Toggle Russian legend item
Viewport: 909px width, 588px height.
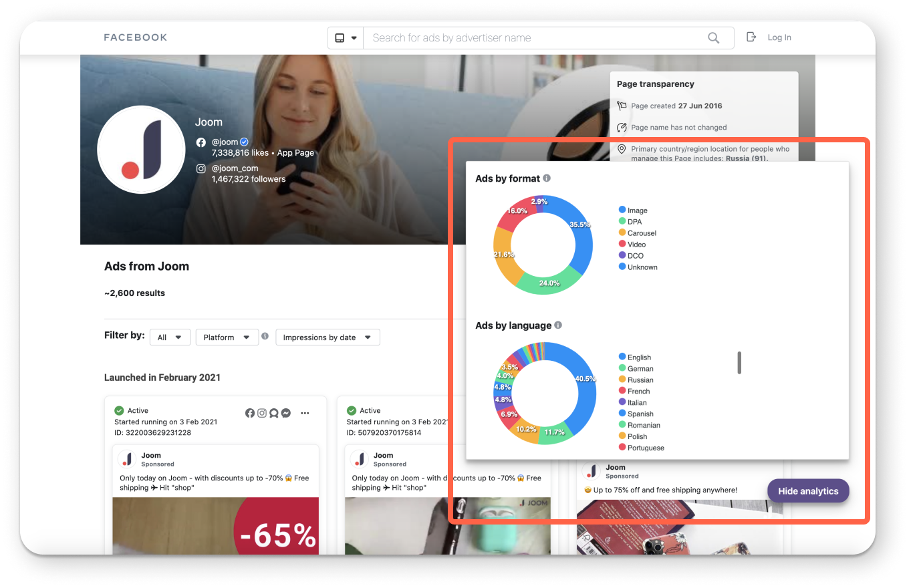636,380
